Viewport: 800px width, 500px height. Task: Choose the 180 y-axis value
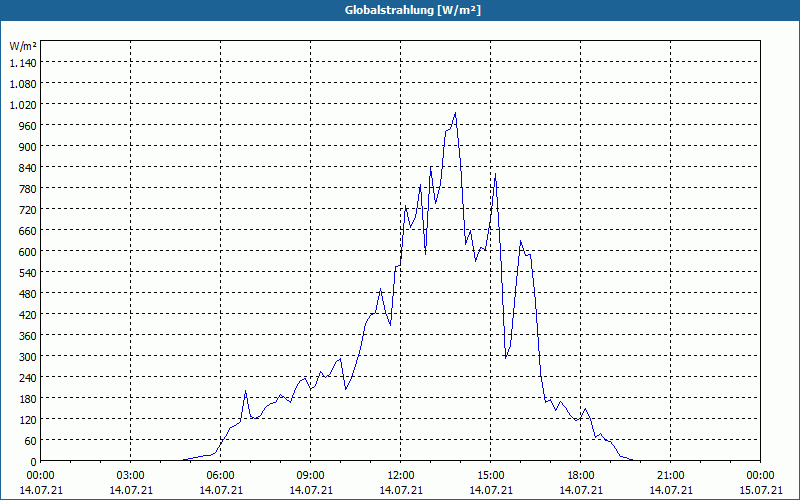click(28, 398)
